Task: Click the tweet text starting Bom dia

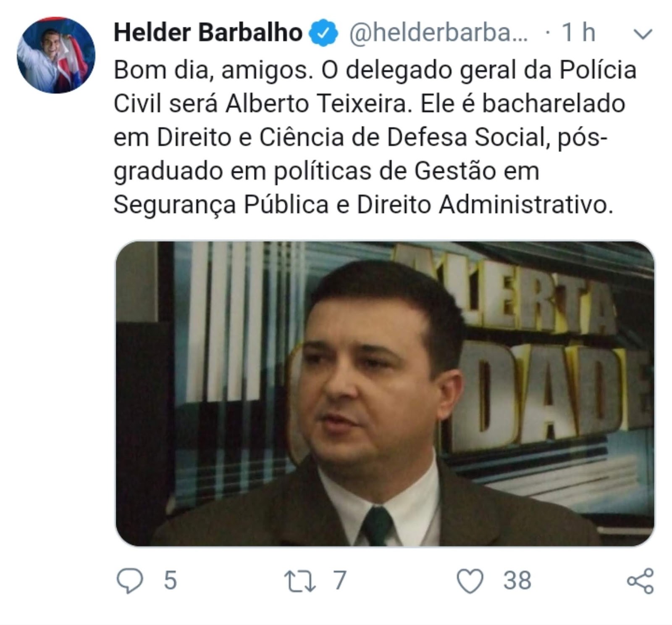Action: [x=375, y=137]
